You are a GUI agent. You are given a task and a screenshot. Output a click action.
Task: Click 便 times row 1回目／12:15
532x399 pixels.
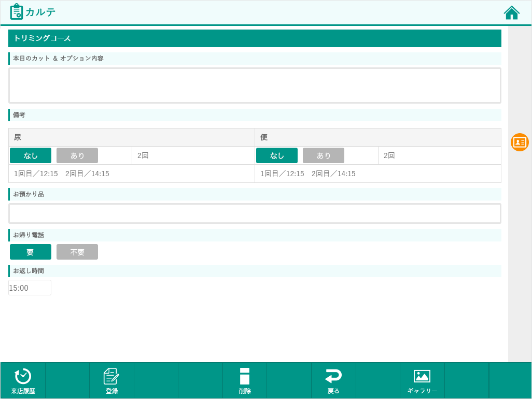[x=378, y=174]
